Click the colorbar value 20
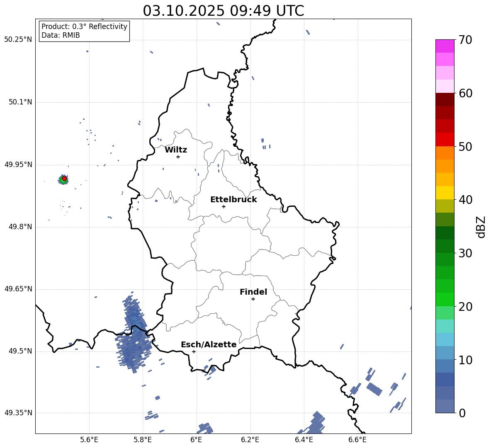Image resolution: width=491 pixels, height=448 pixels. (x=465, y=307)
